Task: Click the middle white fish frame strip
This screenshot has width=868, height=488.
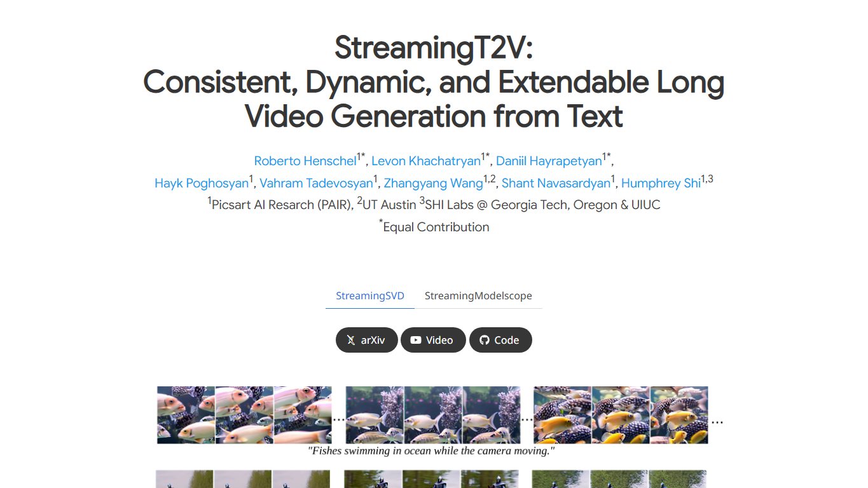Action: tap(433, 415)
